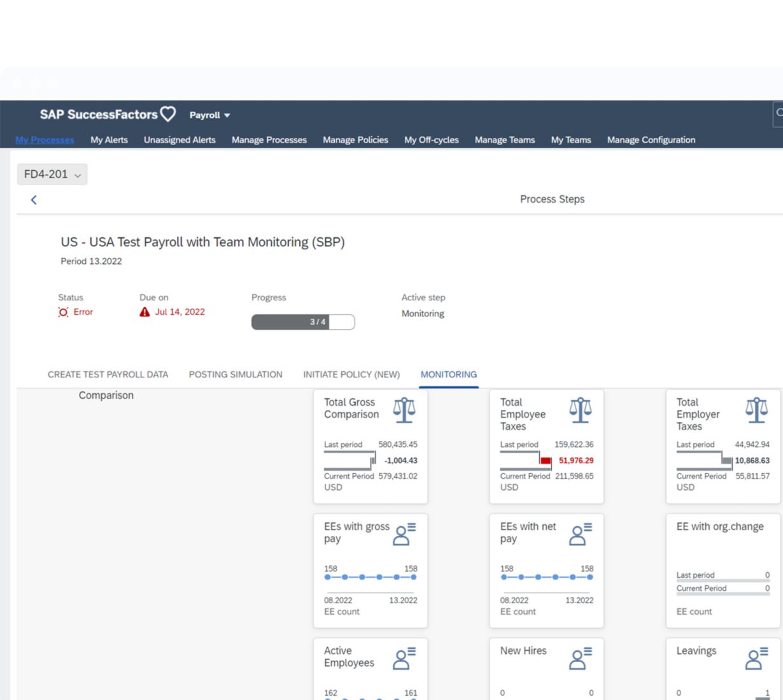
Task: Click person icon on New Hires tile
Action: [580, 659]
